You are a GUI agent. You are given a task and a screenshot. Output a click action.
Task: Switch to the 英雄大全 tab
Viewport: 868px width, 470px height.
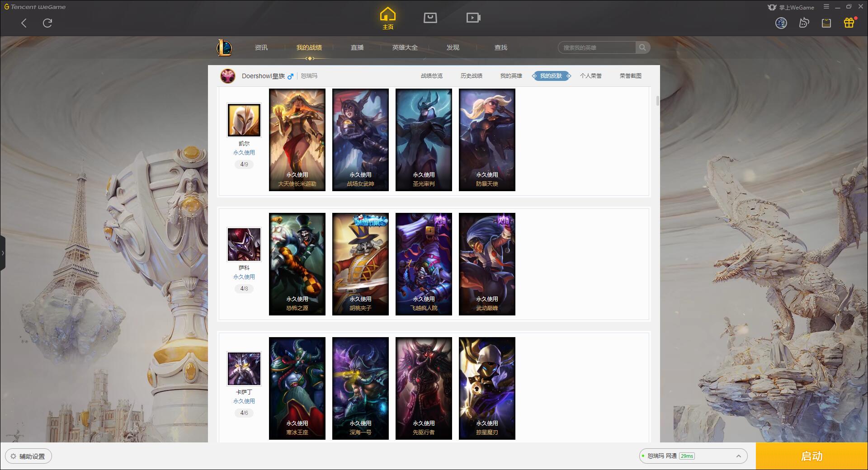click(x=405, y=47)
